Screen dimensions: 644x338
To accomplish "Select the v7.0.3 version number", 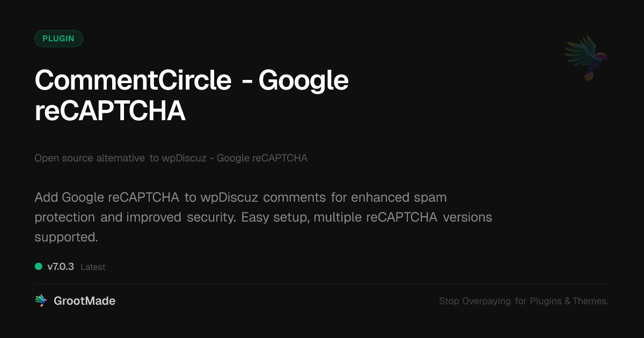I will [x=61, y=266].
